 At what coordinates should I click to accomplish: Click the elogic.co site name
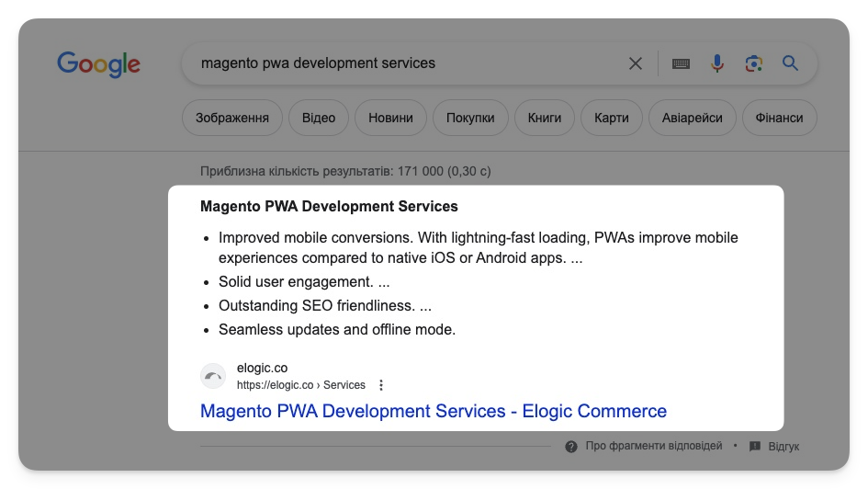pyautogui.click(x=262, y=368)
